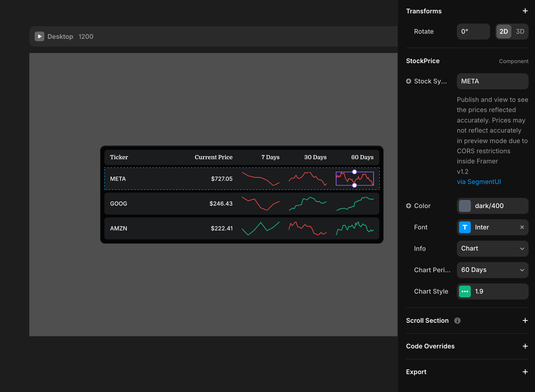Switch rotation mode to 3D
This screenshot has height=392, width=535.
coord(520,32)
